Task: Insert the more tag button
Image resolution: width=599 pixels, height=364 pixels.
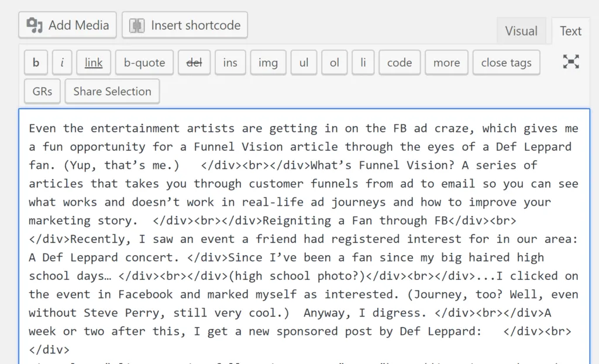Action: [x=446, y=62]
